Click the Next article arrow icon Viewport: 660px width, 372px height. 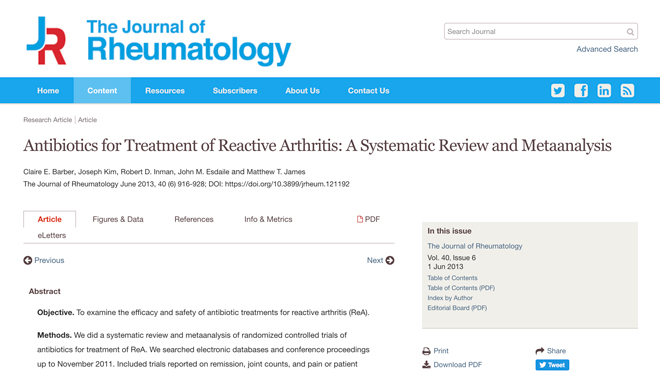(x=390, y=260)
